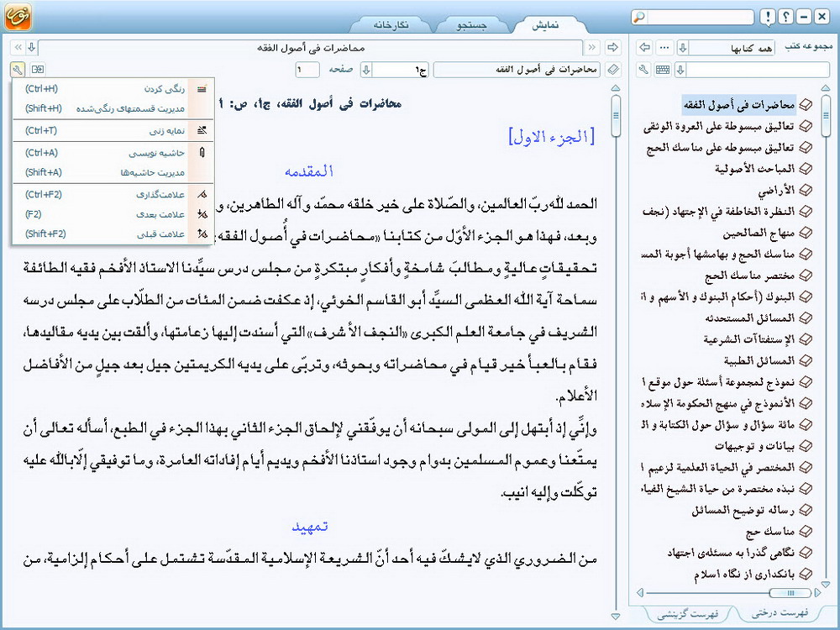Click the book filter input in the collection panel
Screen dimensions: 840x630
click(758, 70)
